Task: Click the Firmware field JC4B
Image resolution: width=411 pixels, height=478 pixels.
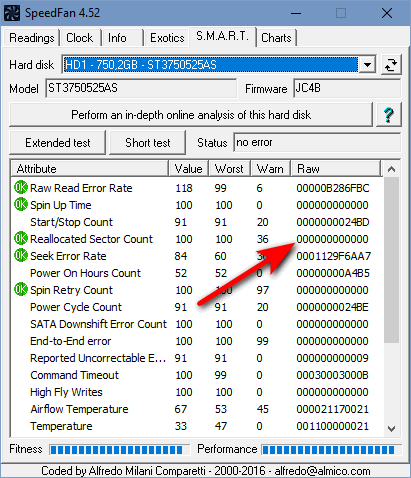Action: (x=347, y=88)
